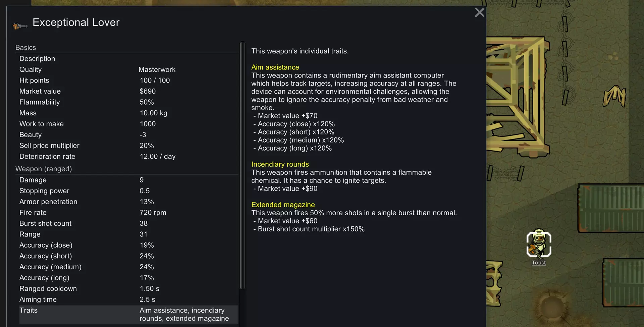Viewport: 644px width, 327px height.
Task: Select the Quality Masterwork stat row
Action: pos(127,70)
